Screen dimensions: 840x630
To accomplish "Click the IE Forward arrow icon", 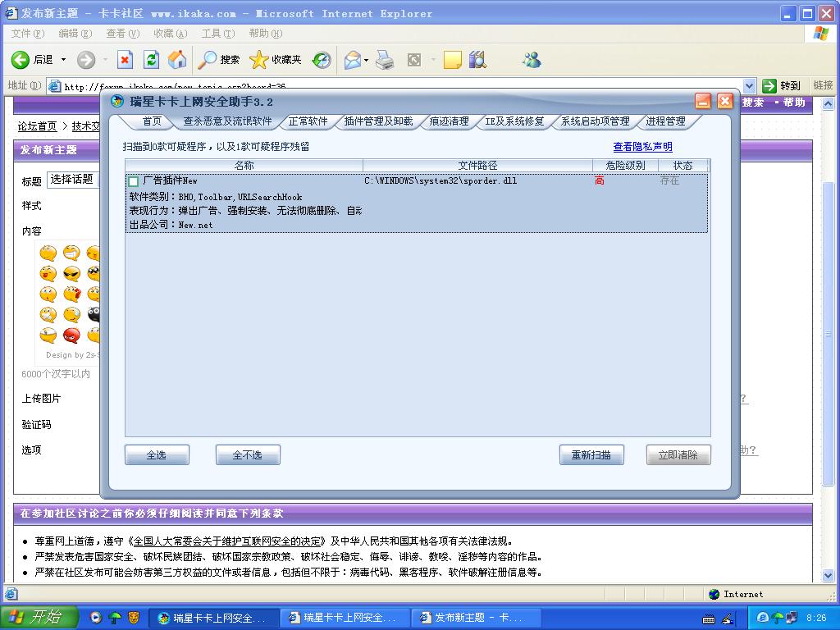I will (85, 59).
